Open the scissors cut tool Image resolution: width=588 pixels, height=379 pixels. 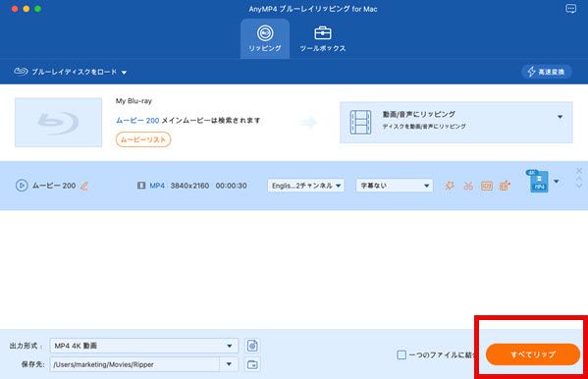coord(468,186)
